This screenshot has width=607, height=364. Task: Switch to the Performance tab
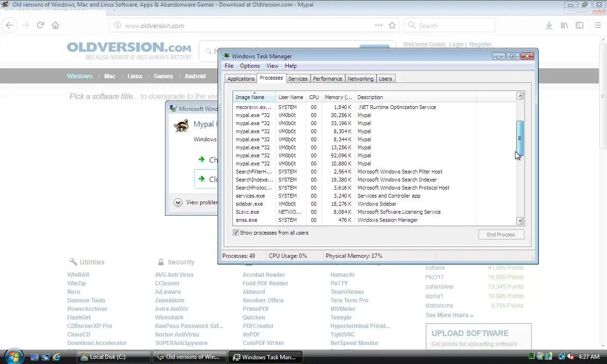coord(327,79)
